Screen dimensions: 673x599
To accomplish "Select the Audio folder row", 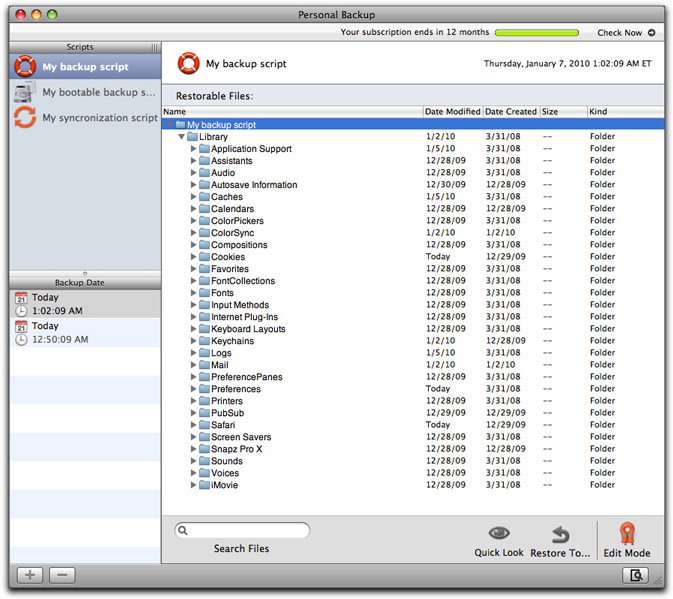I will coord(413,172).
